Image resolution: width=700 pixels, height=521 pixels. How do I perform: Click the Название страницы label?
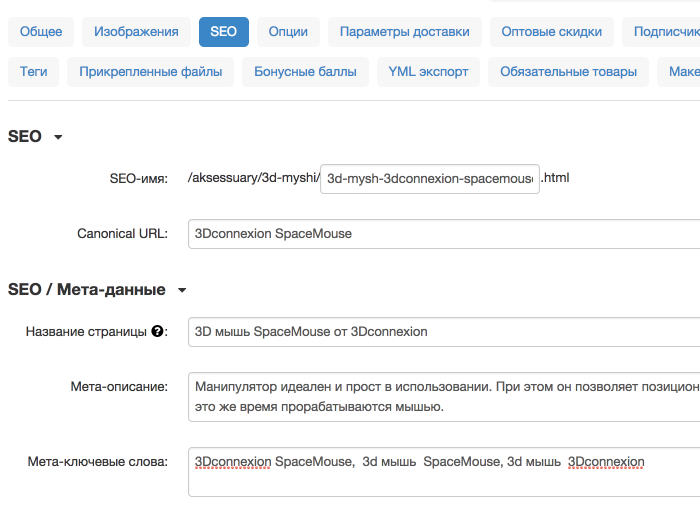click(86, 332)
